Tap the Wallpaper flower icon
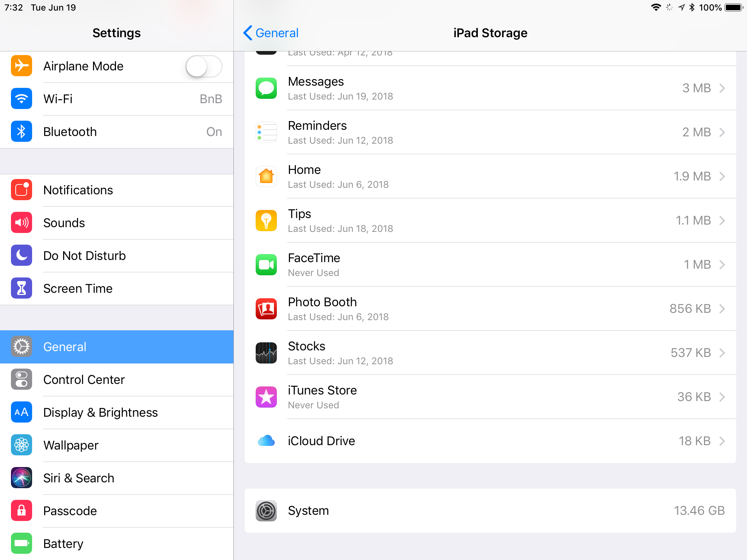This screenshot has width=747, height=560. (22, 445)
